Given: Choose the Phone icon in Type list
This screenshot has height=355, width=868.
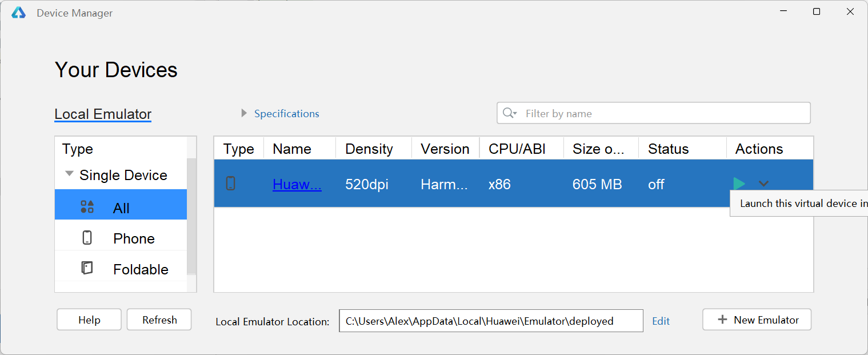Looking at the screenshot, I should (87, 238).
